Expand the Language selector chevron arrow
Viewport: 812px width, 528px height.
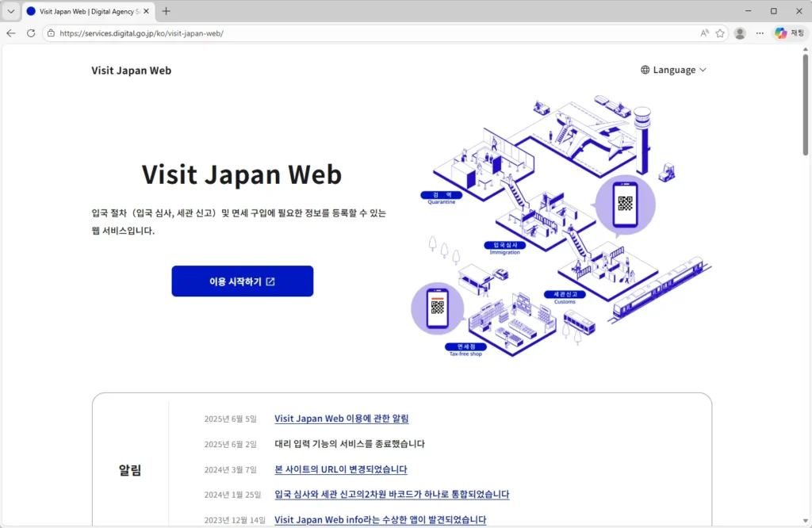pos(703,70)
